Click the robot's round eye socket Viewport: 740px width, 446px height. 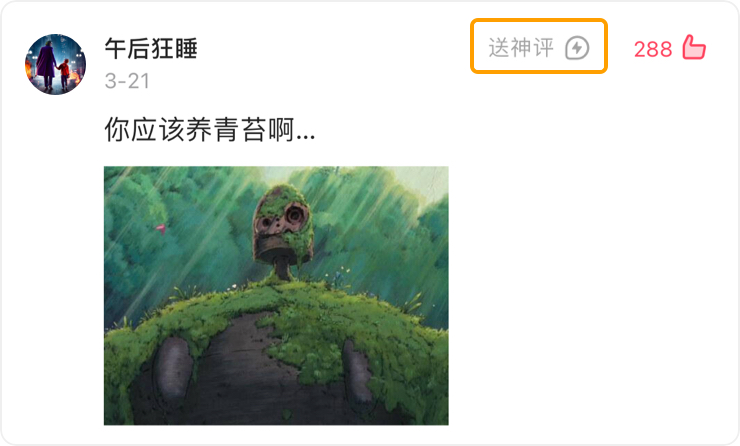(x=296, y=215)
